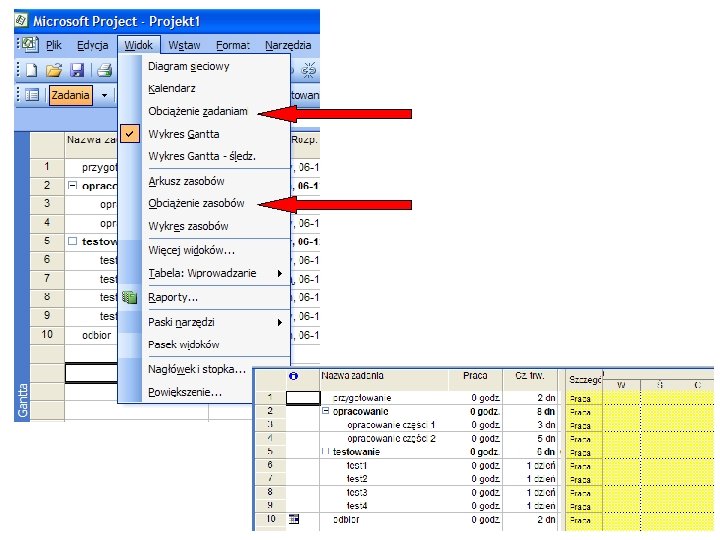Click the '5 dn' duration cell

pyautogui.click(x=546, y=439)
